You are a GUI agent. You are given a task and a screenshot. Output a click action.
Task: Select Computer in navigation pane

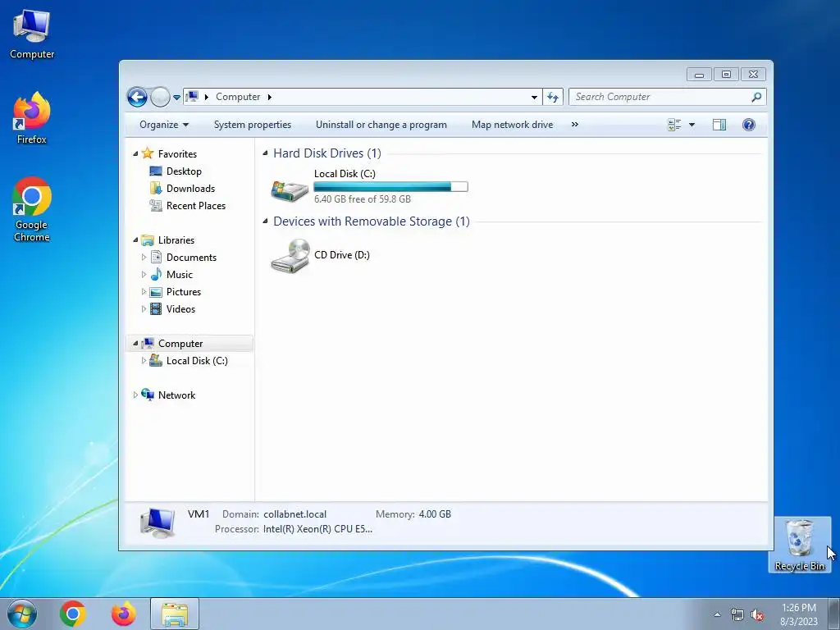click(x=180, y=344)
